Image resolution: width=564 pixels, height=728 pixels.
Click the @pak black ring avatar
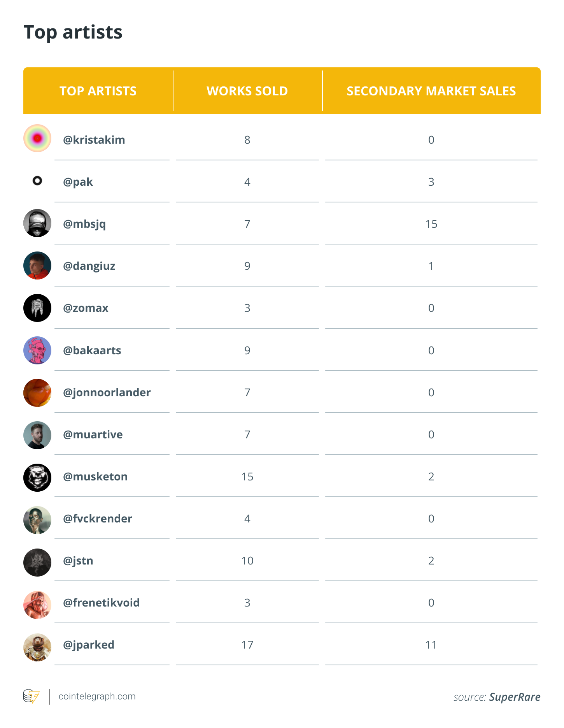pos(37,181)
